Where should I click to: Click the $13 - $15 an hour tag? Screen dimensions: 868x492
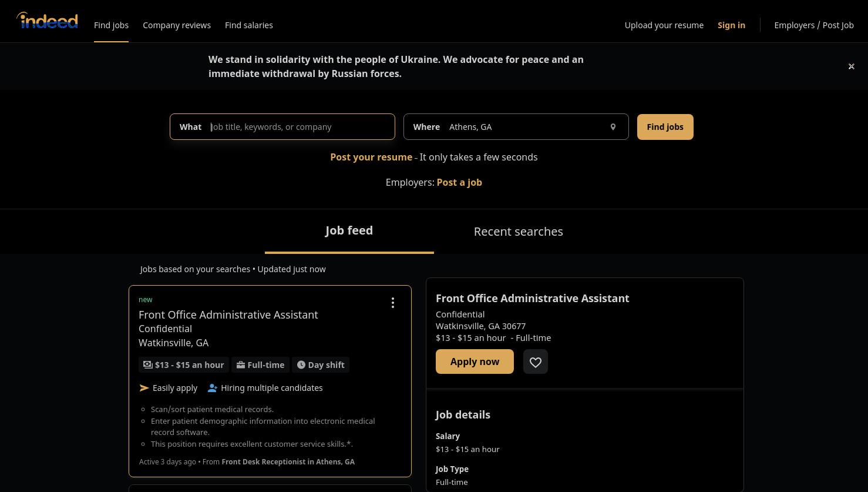[184, 365]
